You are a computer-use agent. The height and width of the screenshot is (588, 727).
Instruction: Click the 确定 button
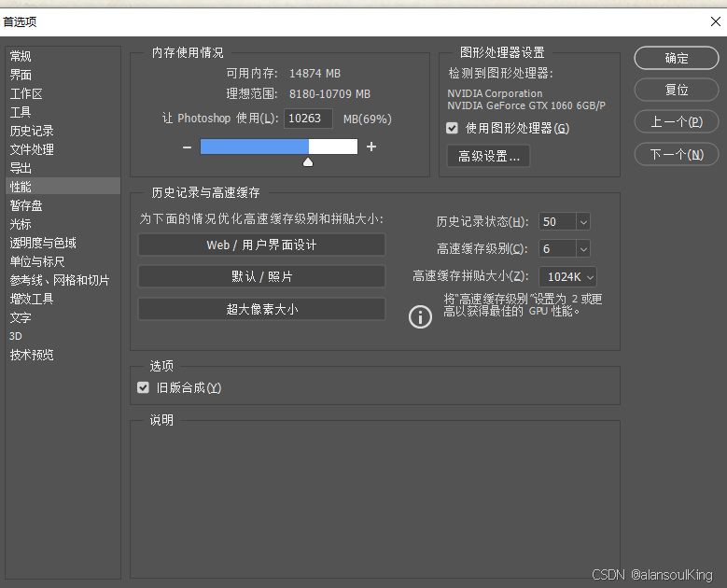(677, 58)
